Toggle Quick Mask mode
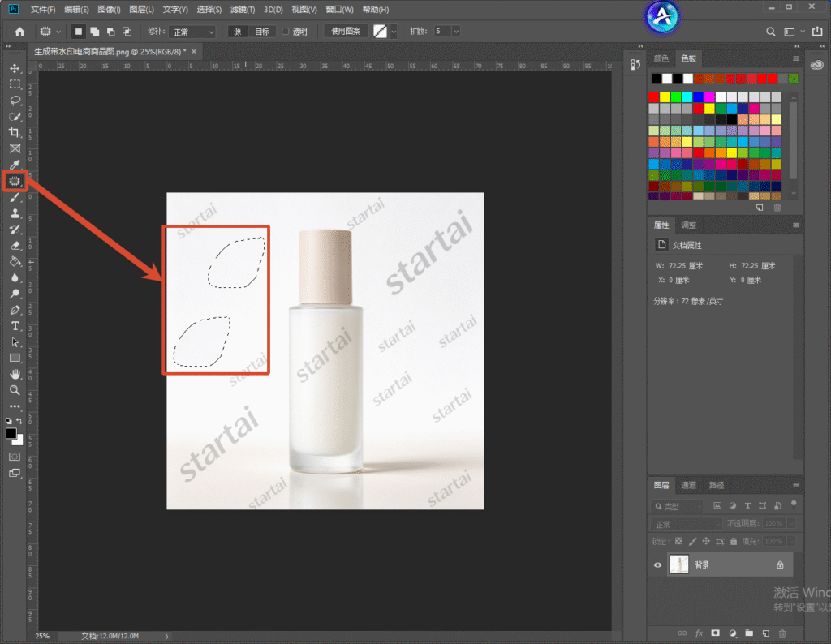 pos(15,457)
